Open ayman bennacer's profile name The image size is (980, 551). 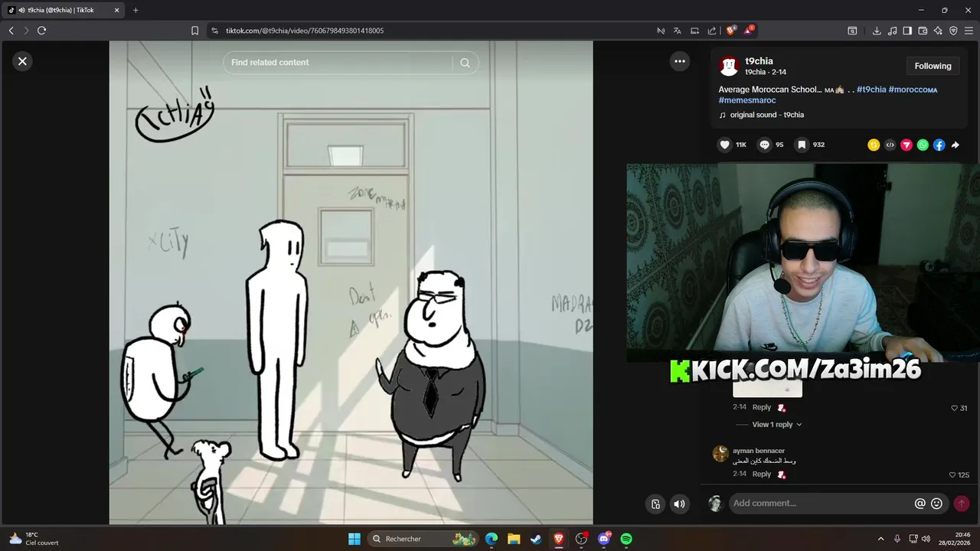coord(759,451)
